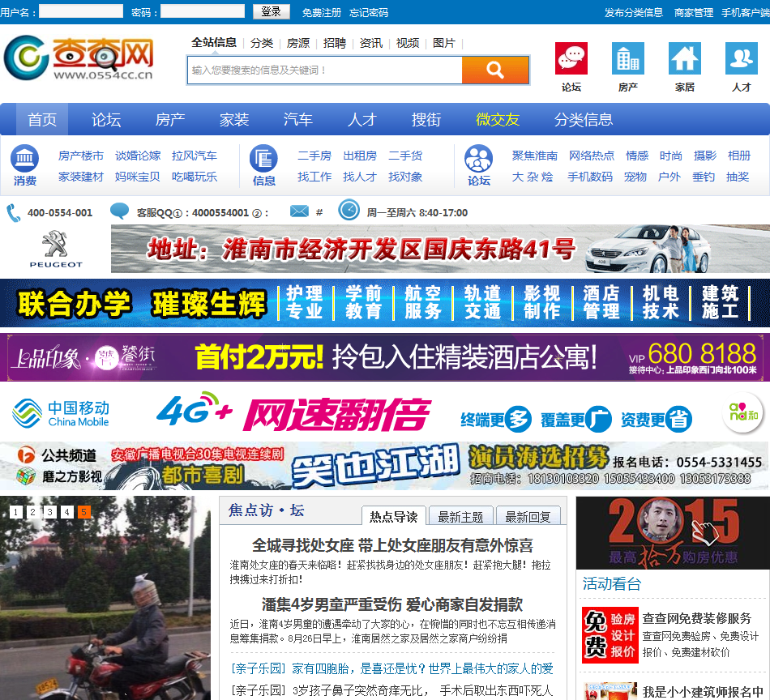Open the 找工作 link
Image resolution: width=770 pixels, height=700 pixels.
[x=314, y=177]
